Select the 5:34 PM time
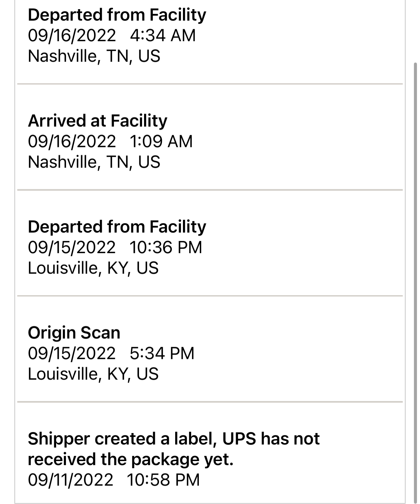Viewport: 420px width, 504px height. [x=162, y=353]
